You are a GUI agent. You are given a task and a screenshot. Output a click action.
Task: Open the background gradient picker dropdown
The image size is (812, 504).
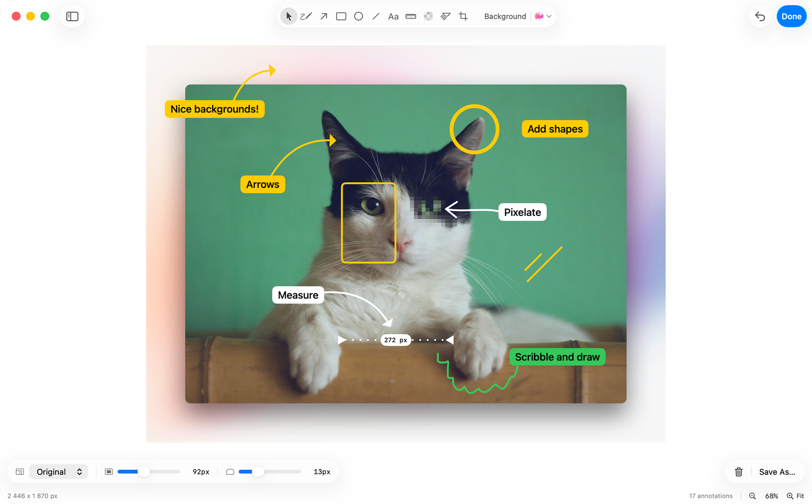pyautogui.click(x=543, y=16)
